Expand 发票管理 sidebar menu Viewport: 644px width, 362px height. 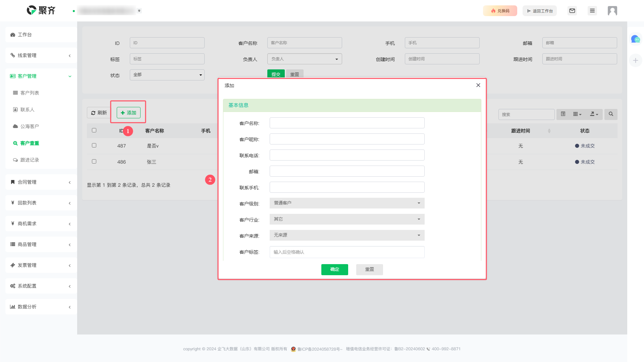pyautogui.click(x=41, y=265)
